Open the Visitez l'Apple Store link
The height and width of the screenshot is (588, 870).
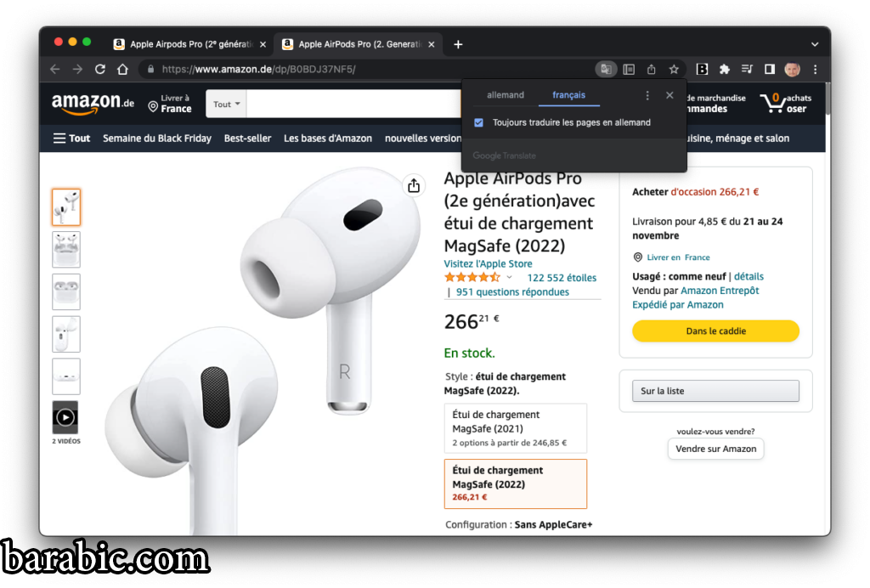tap(488, 264)
